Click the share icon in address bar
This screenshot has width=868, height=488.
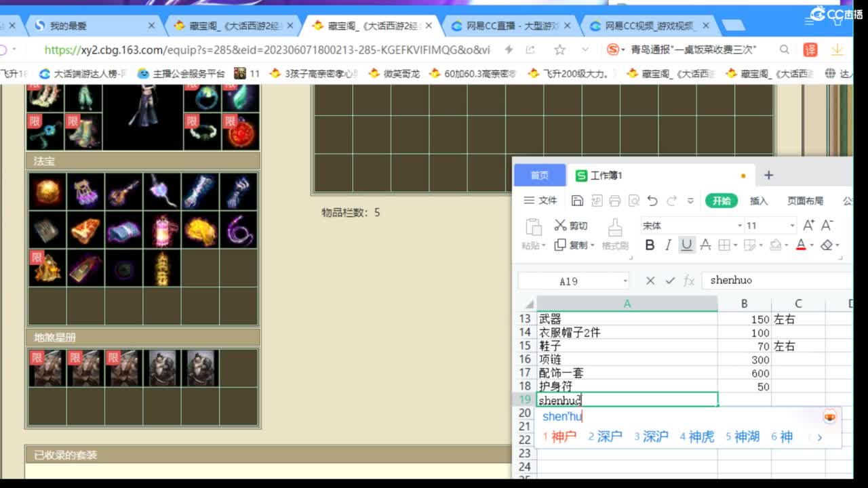pos(530,49)
